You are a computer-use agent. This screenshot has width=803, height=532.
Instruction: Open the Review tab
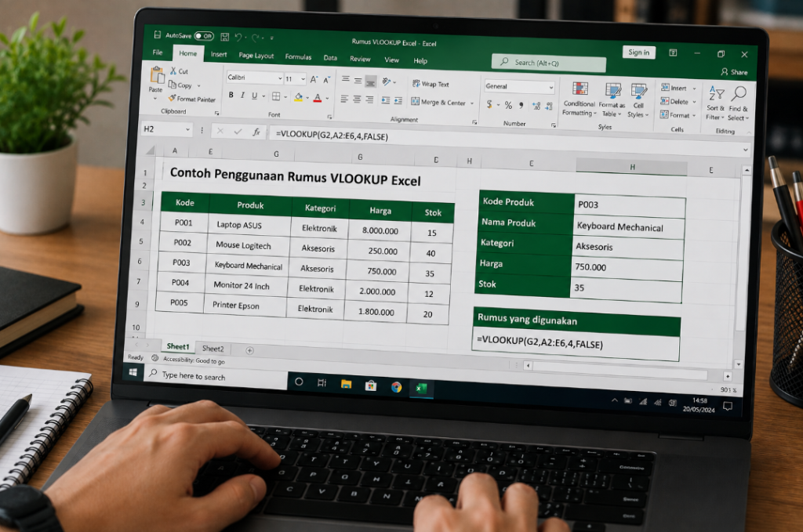[360, 59]
